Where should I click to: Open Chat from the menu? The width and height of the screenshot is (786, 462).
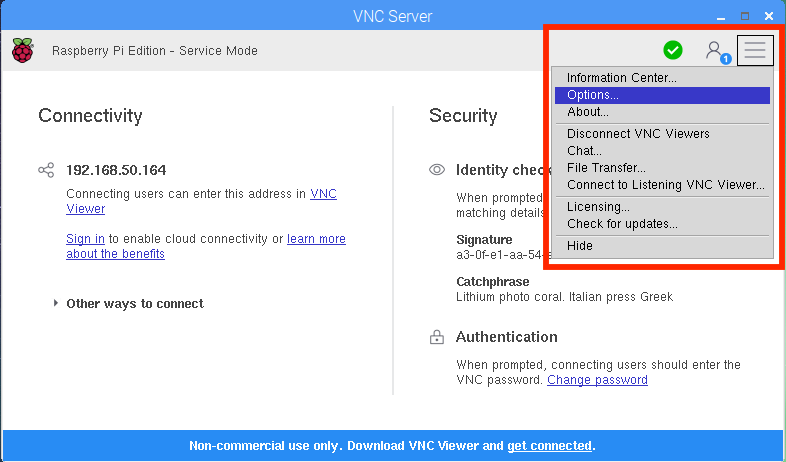coord(662,151)
